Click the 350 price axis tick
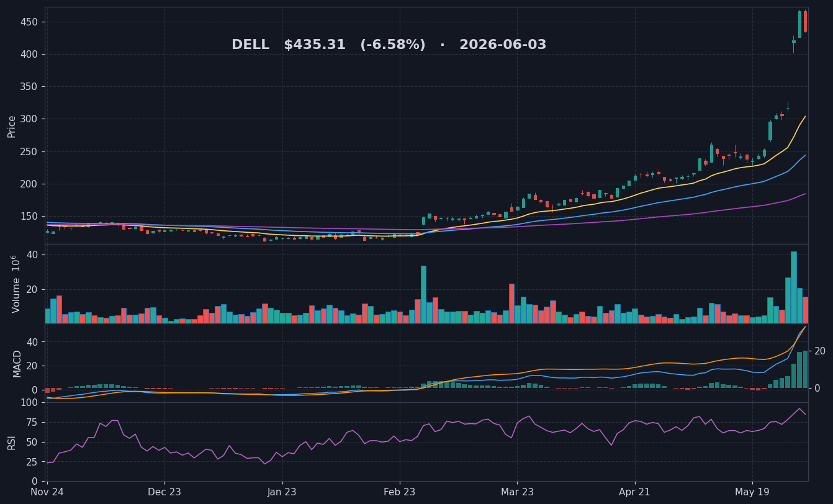The height and width of the screenshot is (504, 833). (30, 87)
